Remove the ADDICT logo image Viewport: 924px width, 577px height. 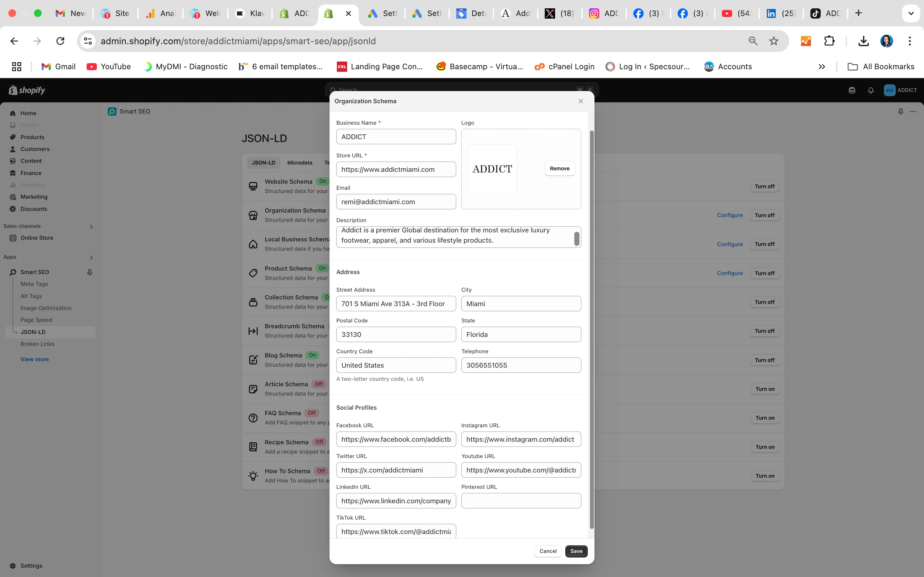[x=559, y=168]
